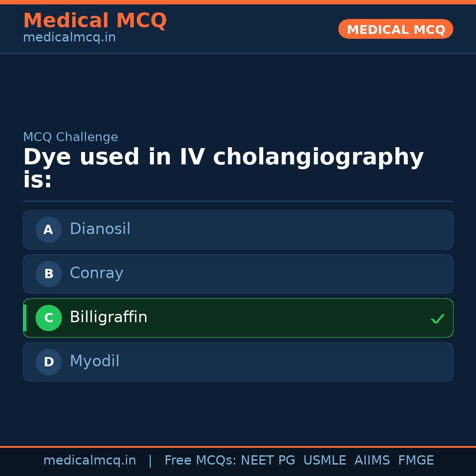Open the NEET PG section
The image size is (476, 476).
tap(268, 460)
